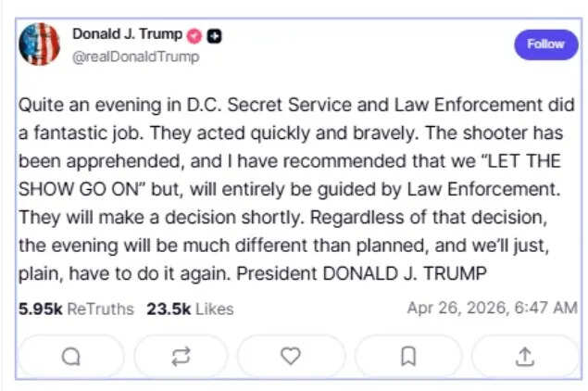
Task: View the 23.5k Likes list
Action: point(190,309)
